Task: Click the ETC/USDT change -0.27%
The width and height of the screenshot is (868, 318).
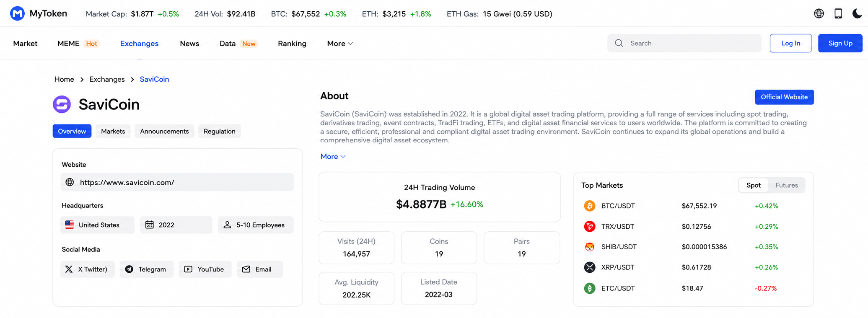Action: coord(766,288)
